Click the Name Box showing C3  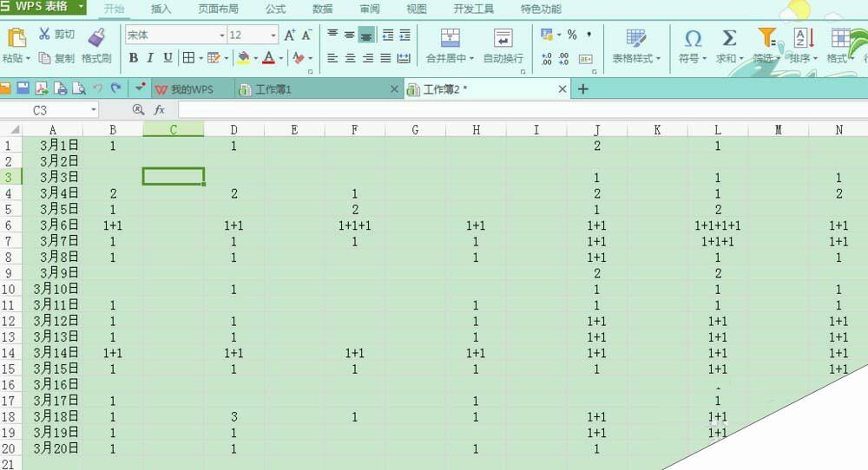tap(49, 110)
